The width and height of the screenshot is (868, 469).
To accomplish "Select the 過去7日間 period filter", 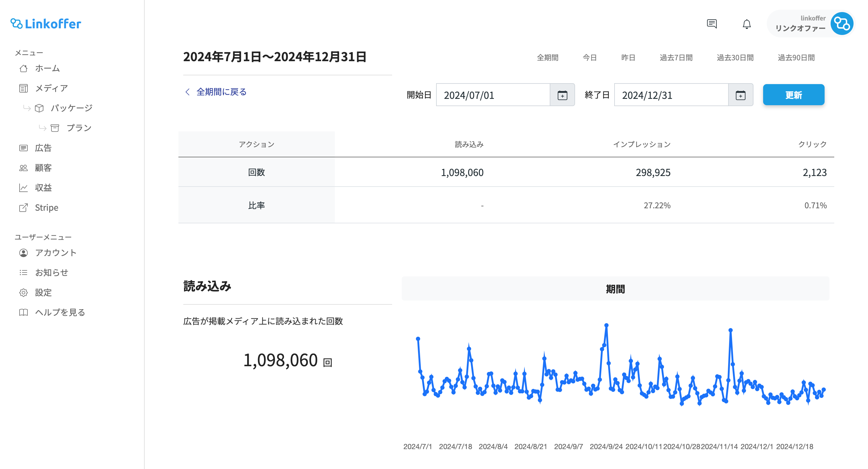I will (676, 58).
